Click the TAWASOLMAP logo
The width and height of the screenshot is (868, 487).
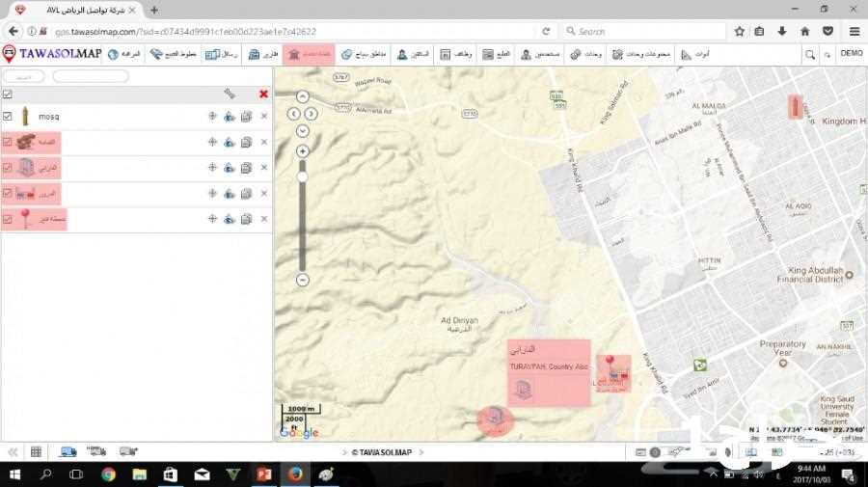coord(53,54)
